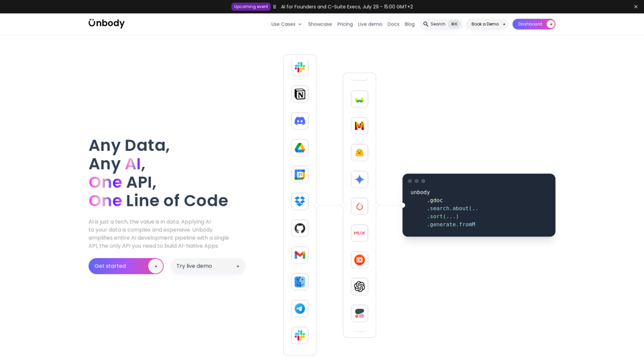Open the Dashboard

pyautogui.click(x=533, y=24)
